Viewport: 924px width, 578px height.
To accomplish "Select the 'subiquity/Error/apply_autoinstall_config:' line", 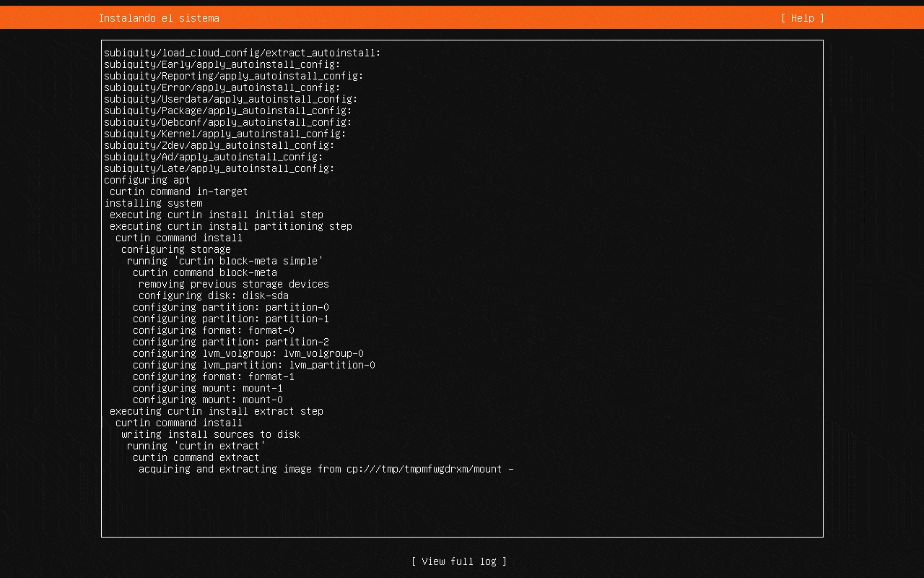I will click(222, 87).
